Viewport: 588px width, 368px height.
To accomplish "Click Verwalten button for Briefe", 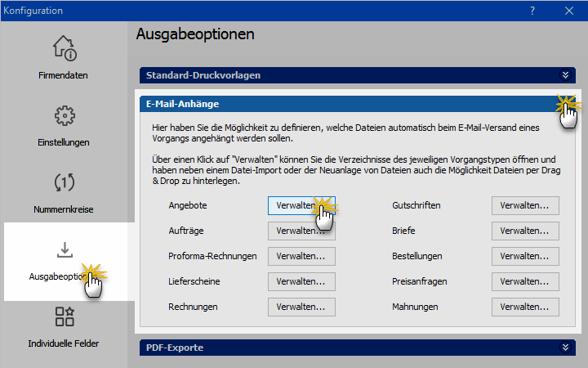I will click(x=524, y=231).
